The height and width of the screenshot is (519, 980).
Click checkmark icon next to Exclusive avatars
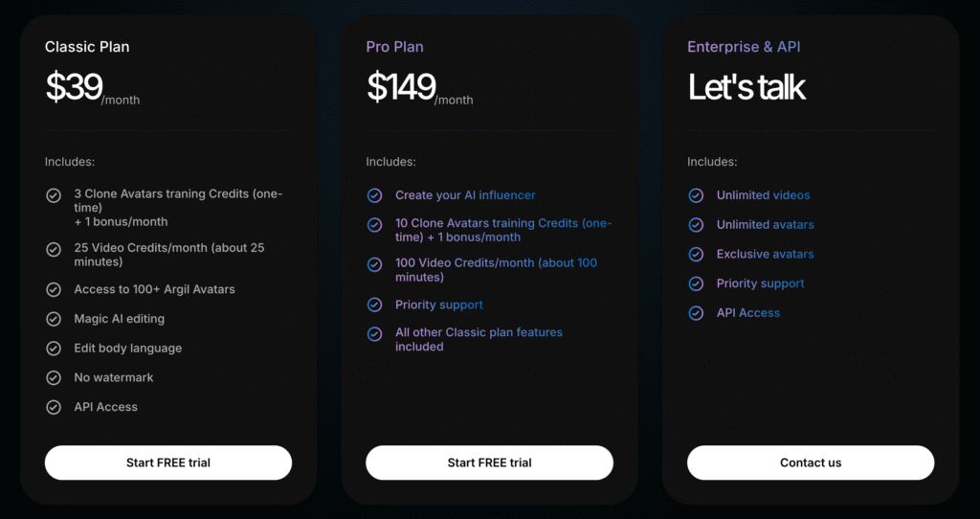tap(696, 255)
